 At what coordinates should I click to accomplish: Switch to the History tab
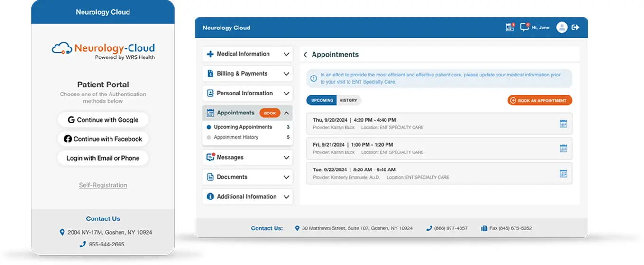(x=349, y=100)
